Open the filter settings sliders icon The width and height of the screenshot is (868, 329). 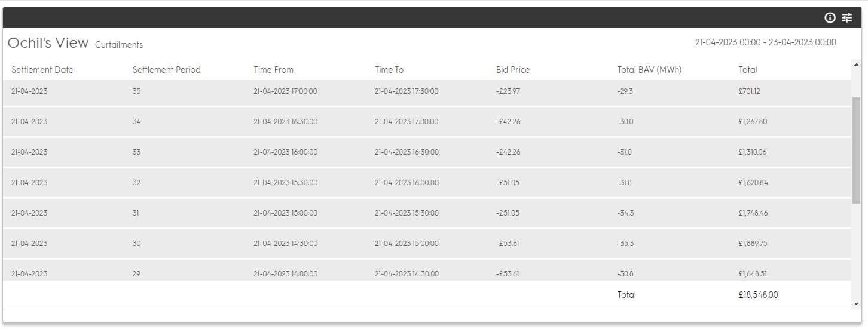pyautogui.click(x=847, y=18)
